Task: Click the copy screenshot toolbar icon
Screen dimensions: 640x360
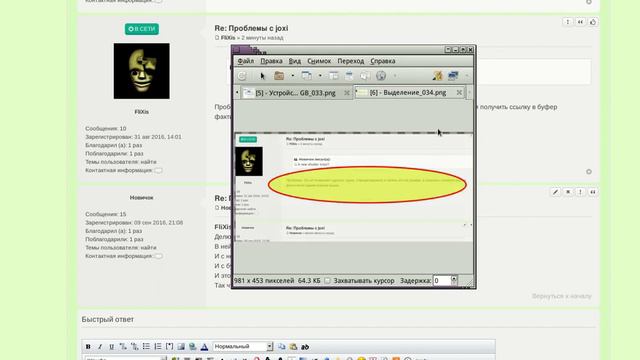Action: (x=364, y=76)
